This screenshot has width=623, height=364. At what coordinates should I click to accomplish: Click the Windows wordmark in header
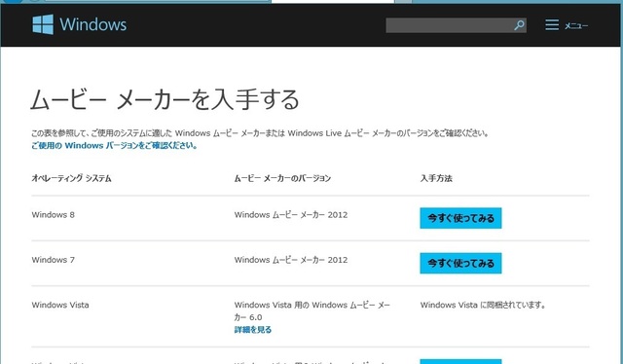[93, 24]
